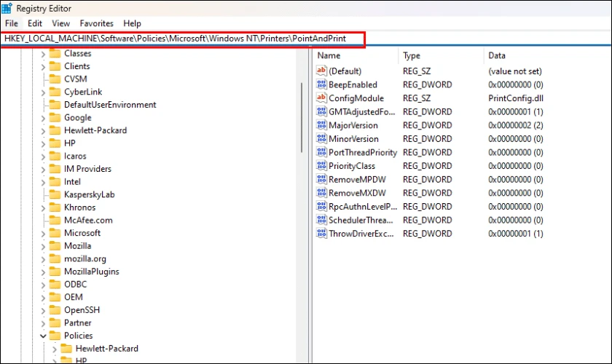This screenshot has height=364, width=612.
Task: Click the (value not set) data cell
Action: tap(515, 71)
